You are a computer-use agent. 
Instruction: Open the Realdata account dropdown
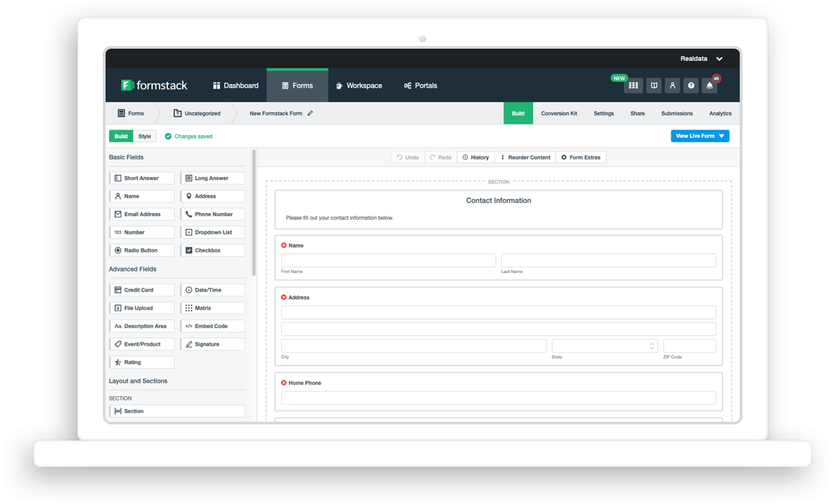(701, 59)
